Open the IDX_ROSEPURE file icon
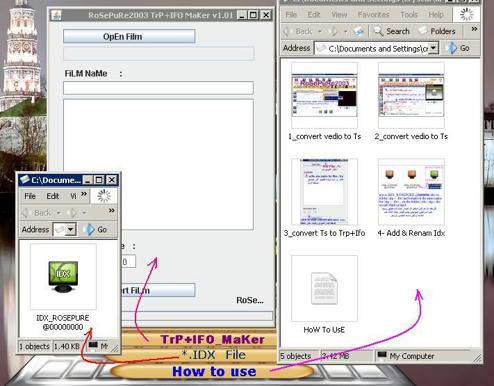Viewport: 494px width, 386px height. (x=63, y=277)
